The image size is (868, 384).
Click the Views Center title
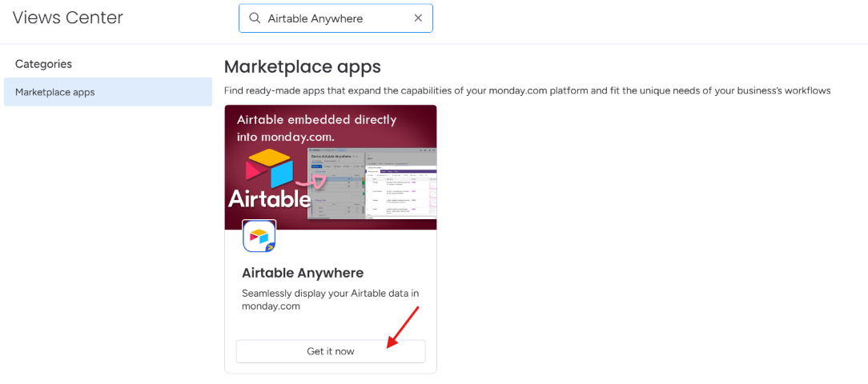(x=68, y=18)
